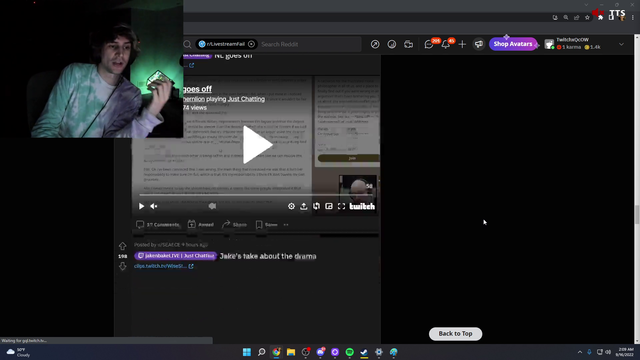This screenshot has width=640, height=360.
Task: Open Spotify from taskbar
Action: [x=350, y=352]
